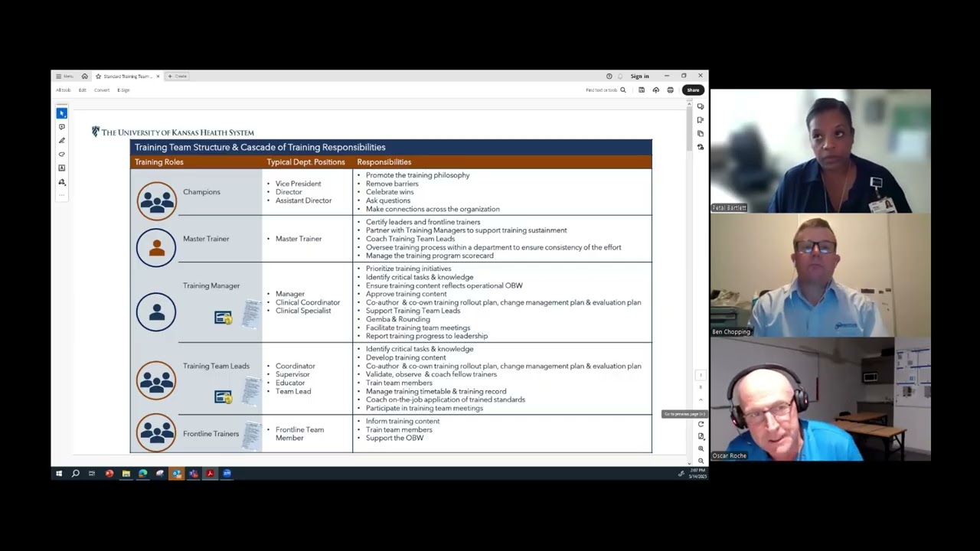Select the Fill and sign tool
Image resolution: width=980 pixels, height=551 pixels.
click(x=62, y=182)
